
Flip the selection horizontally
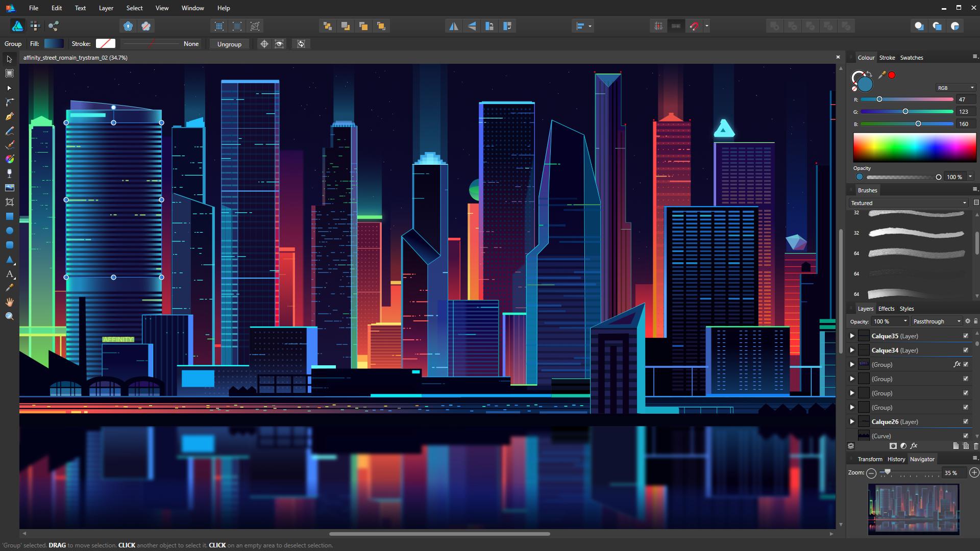(454, 26)
